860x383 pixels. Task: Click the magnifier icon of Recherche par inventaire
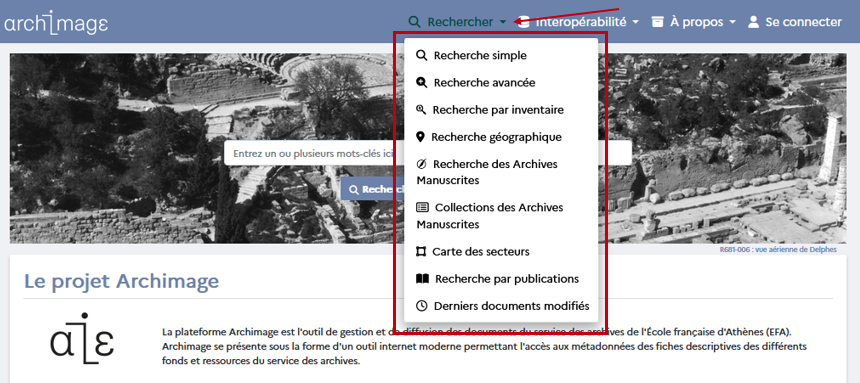tap(421, 110)
